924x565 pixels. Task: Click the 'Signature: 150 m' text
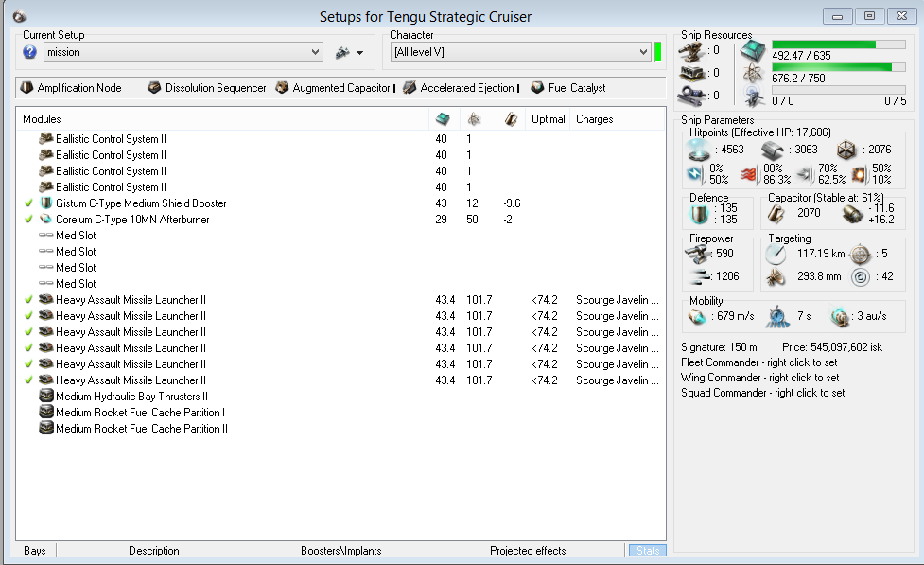tap(719, 346)
